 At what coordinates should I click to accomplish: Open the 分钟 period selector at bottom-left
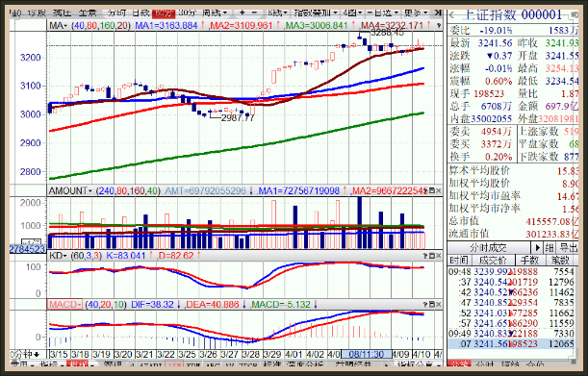25,354
